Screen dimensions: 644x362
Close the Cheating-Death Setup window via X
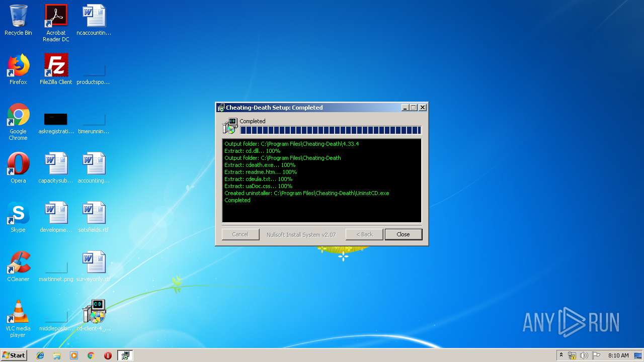point(423,108)
